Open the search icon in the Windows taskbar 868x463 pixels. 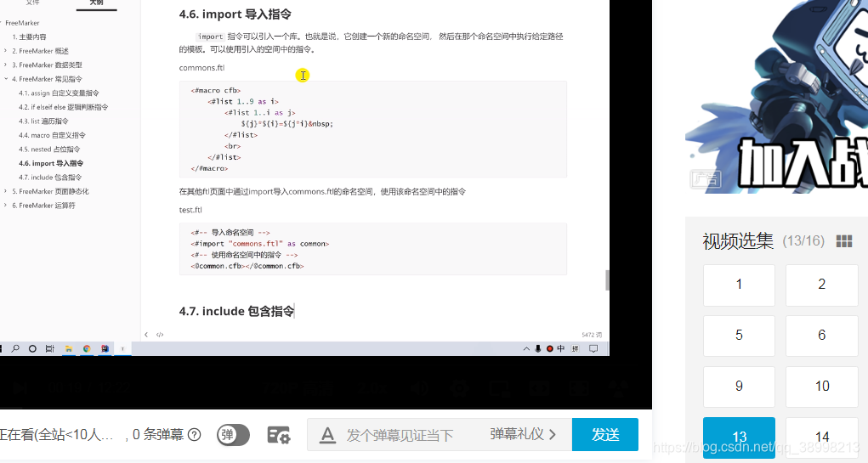[15, 348]
